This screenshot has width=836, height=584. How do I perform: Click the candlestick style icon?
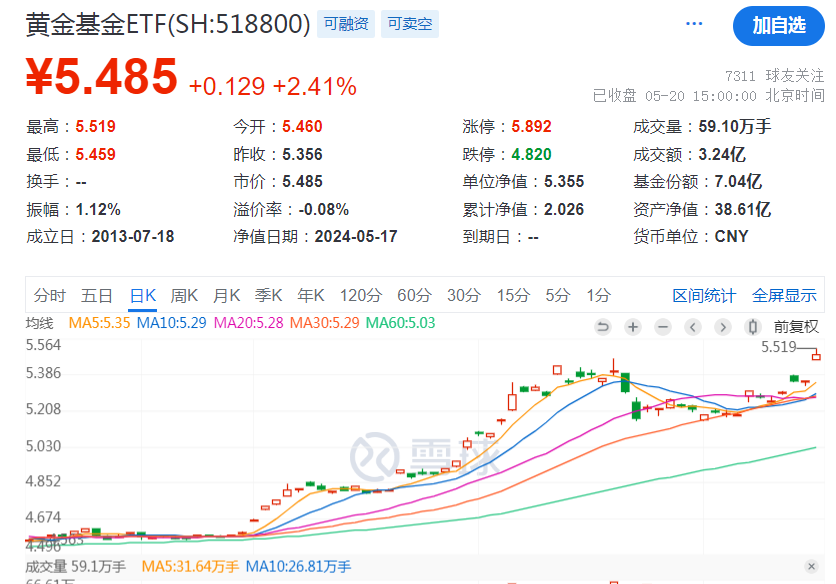click(752, 327)
